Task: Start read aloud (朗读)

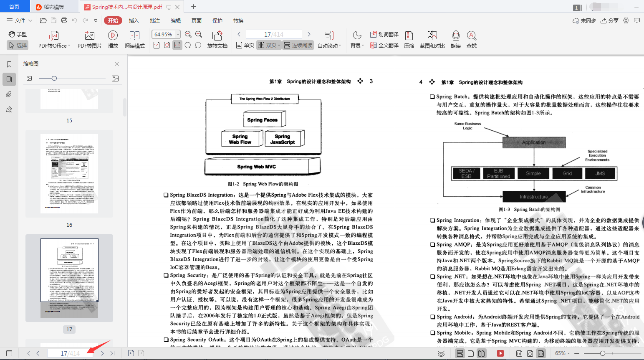Action: [x=456, y=40]
